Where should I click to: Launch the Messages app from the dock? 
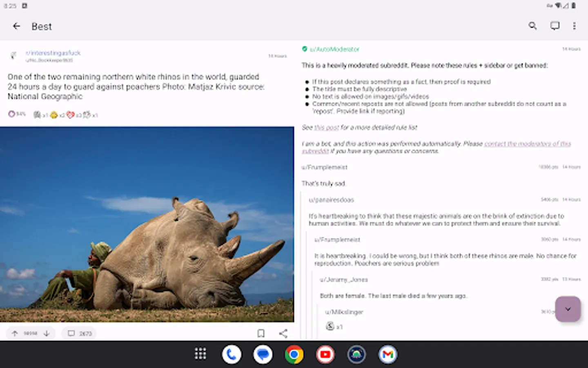point(263,354)
